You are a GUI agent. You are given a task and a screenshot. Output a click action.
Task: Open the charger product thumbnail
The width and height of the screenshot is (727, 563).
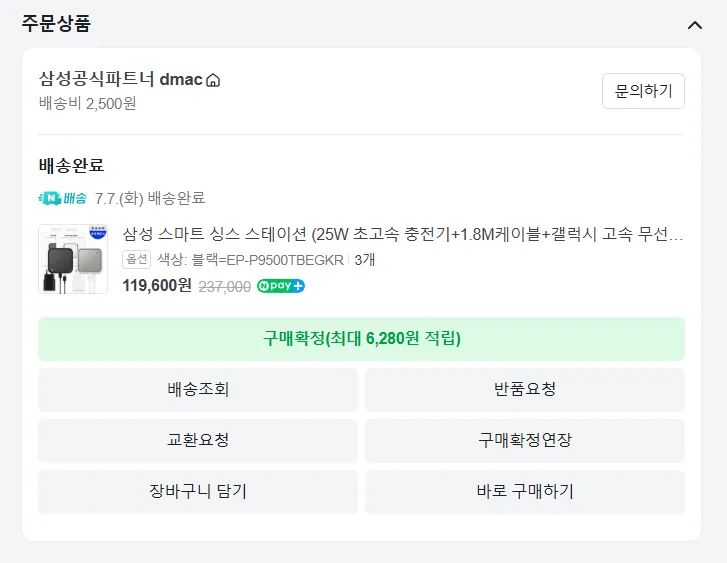pos(73,259)
